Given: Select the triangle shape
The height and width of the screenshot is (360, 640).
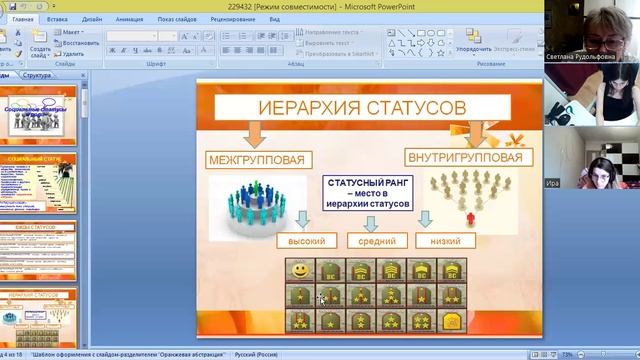Looking at the screenshot, I should (391, 43).
